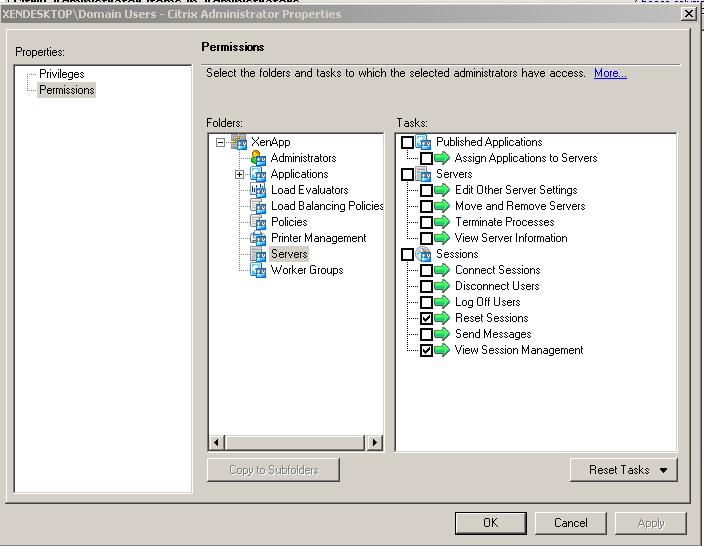Click the OK button
The width and height of the screenshot is (704, 546).
coord(491,523)
